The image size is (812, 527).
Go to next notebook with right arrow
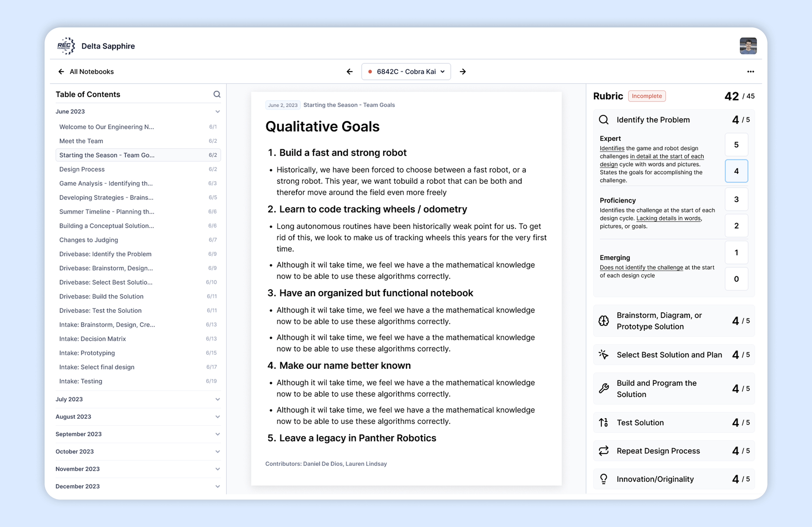[463, 72]
